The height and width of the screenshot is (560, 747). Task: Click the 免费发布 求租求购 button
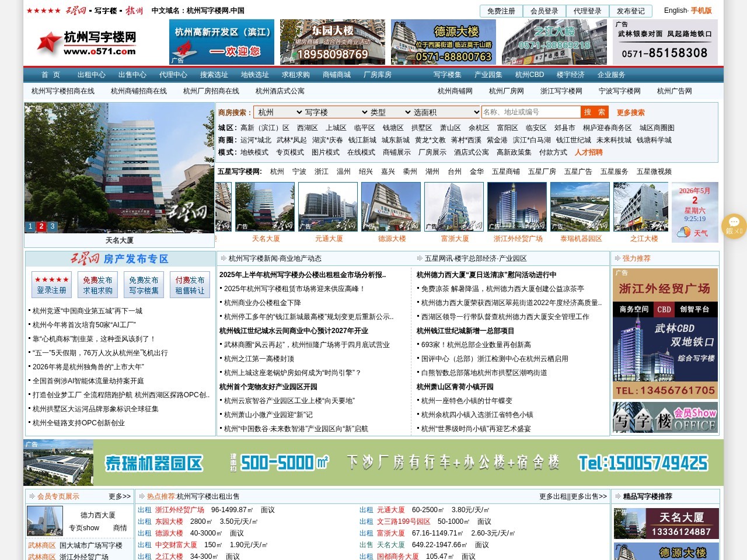click(x=97, y=285)
